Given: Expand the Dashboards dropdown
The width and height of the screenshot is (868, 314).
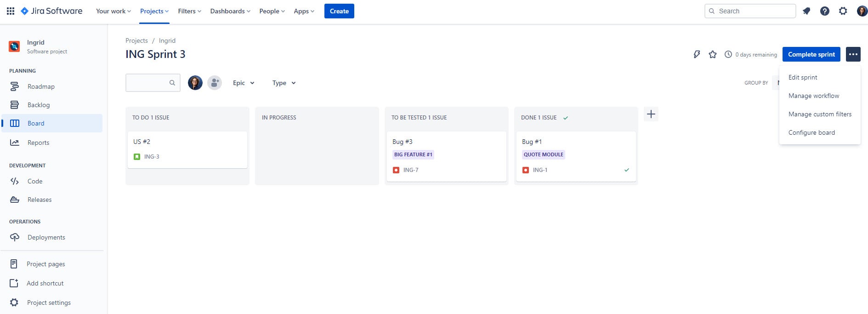Looking at the screenshot, I should (230, 11).
